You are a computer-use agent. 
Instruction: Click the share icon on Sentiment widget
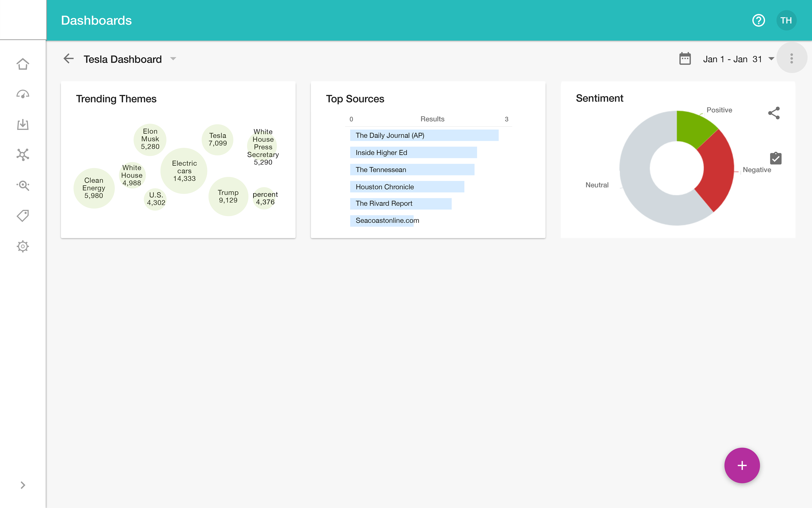click(774, 113)
